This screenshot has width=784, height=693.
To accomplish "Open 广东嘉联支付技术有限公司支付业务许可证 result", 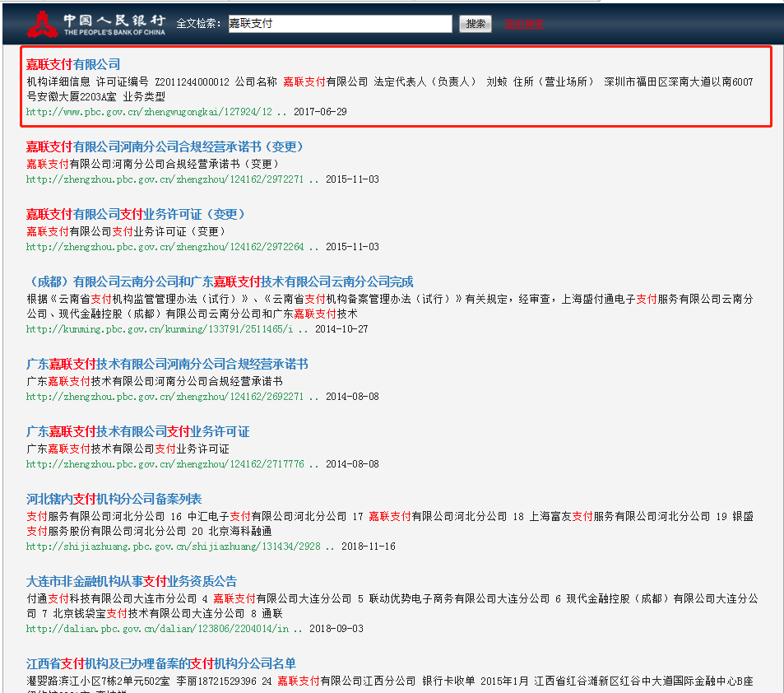I will 138,431.
